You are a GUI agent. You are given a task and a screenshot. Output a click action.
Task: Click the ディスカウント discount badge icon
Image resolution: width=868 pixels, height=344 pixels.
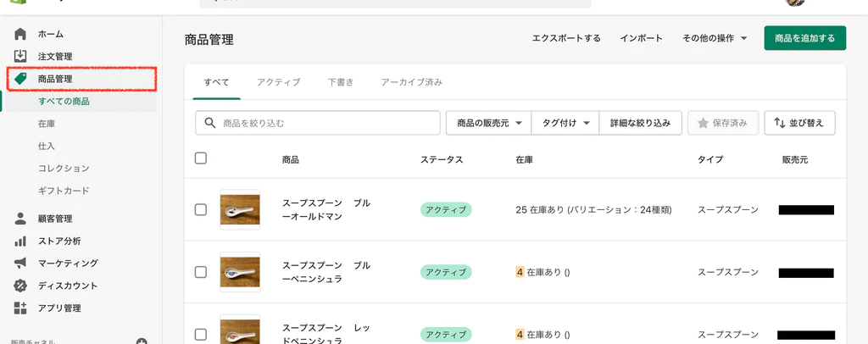[20, 286]
